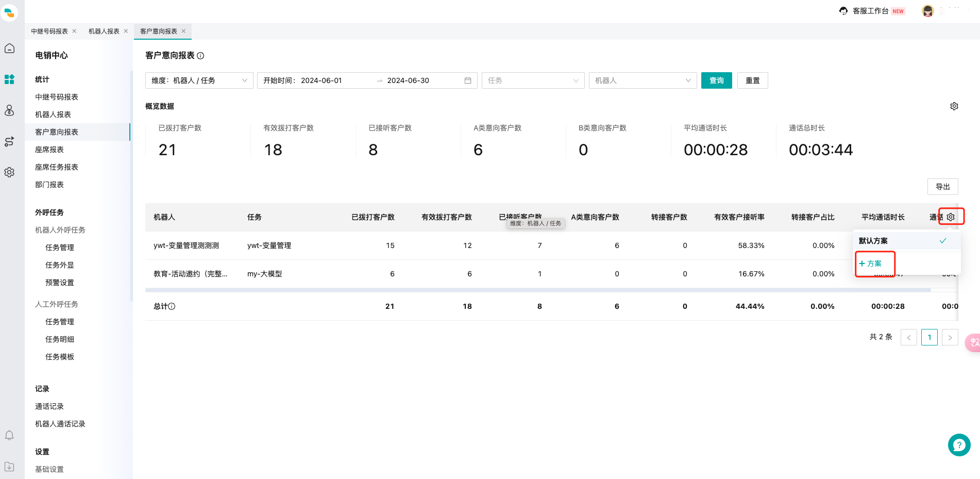
Task: Click the my-大模型 task cell
Action: pos(265,274)
